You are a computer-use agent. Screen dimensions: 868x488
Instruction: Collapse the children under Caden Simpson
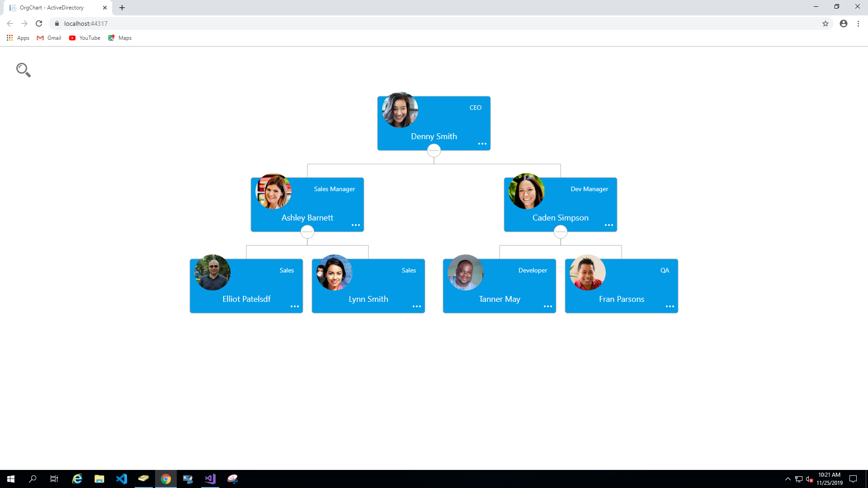pyautogui.click(x=561, y=232)
